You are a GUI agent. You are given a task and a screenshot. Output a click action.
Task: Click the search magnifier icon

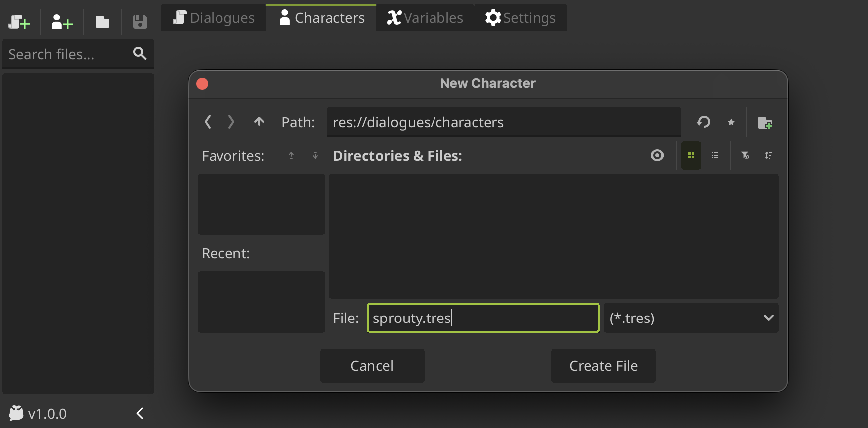point(140,53)
